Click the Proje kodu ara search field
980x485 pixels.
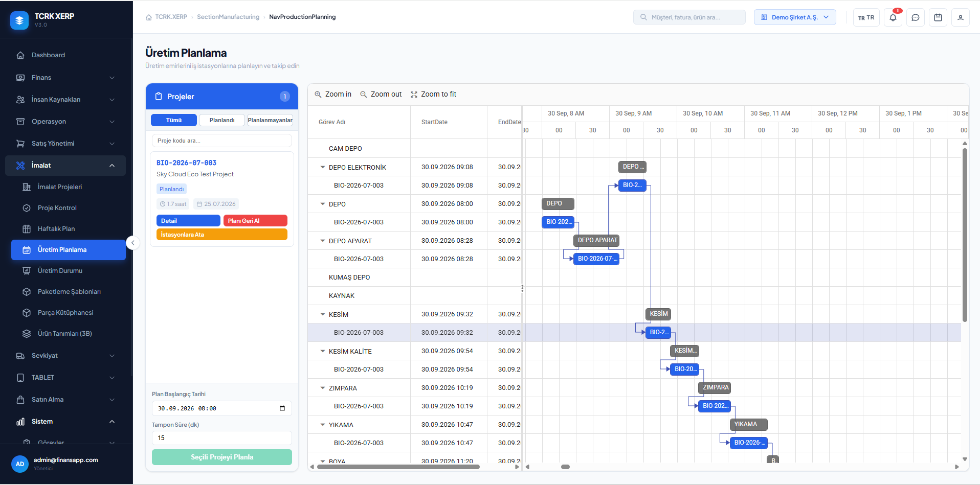[222, 141]
